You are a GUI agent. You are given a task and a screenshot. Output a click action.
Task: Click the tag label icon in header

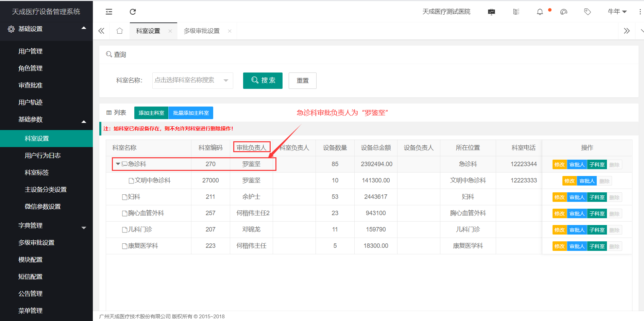(x=588, y=12)
